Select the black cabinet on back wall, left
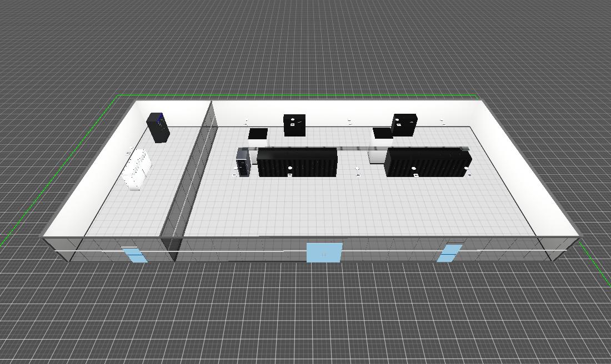 click(294, 125)
